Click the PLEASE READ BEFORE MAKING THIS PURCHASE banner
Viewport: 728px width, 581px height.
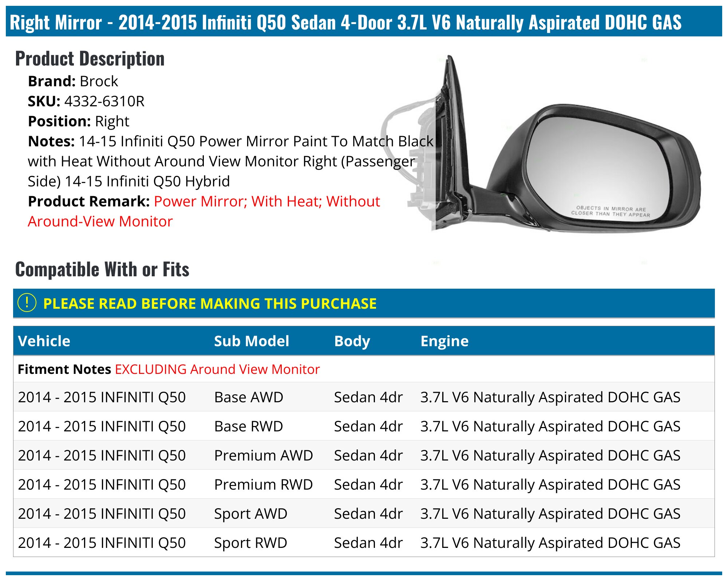364,303
